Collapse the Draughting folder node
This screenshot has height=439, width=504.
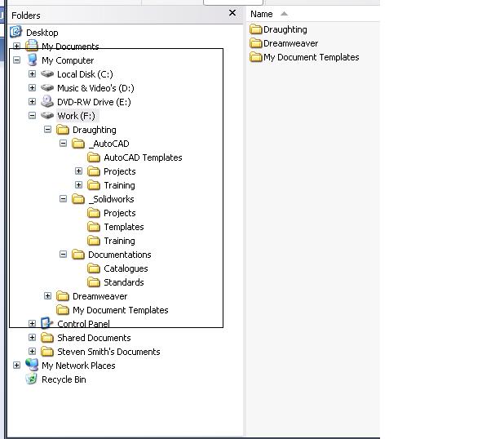[47, 130]
